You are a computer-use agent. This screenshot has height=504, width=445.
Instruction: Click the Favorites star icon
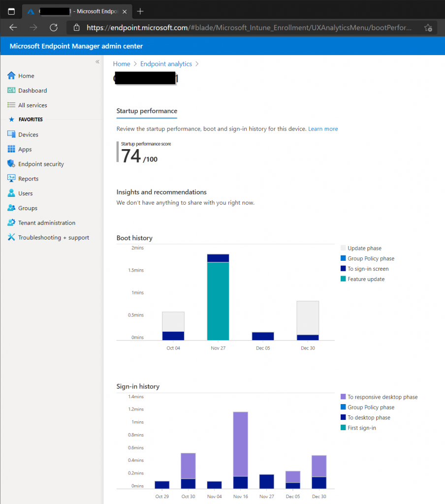tap(12, 119)
